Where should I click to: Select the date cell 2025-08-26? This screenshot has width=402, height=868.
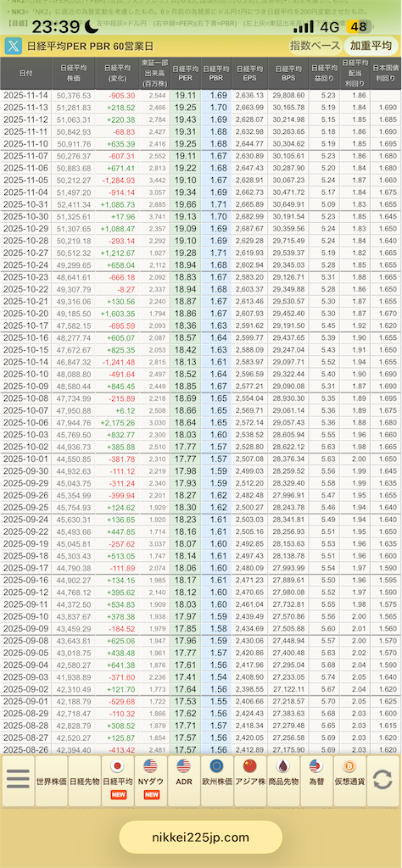[26, 749]
